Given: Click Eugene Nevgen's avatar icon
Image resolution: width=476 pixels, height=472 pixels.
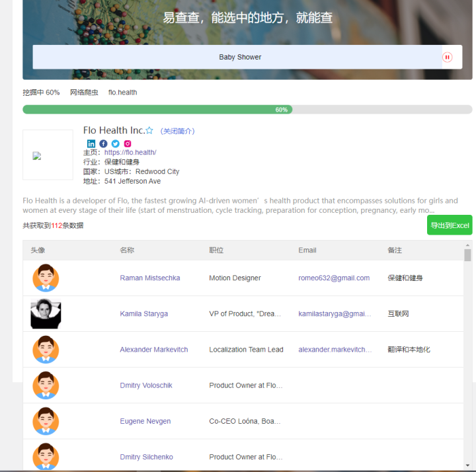Looking at the screenshot, I should tap(46, 421).
